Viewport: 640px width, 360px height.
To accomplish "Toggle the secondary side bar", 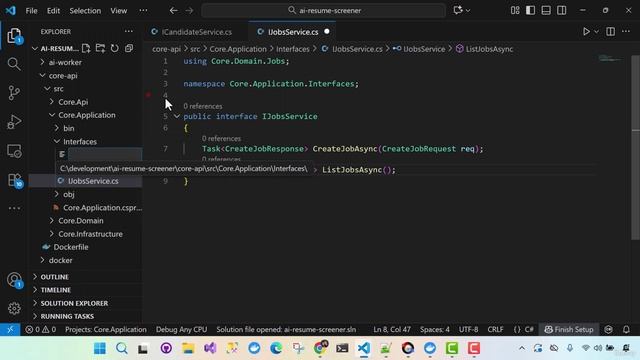I will (562, 10).
